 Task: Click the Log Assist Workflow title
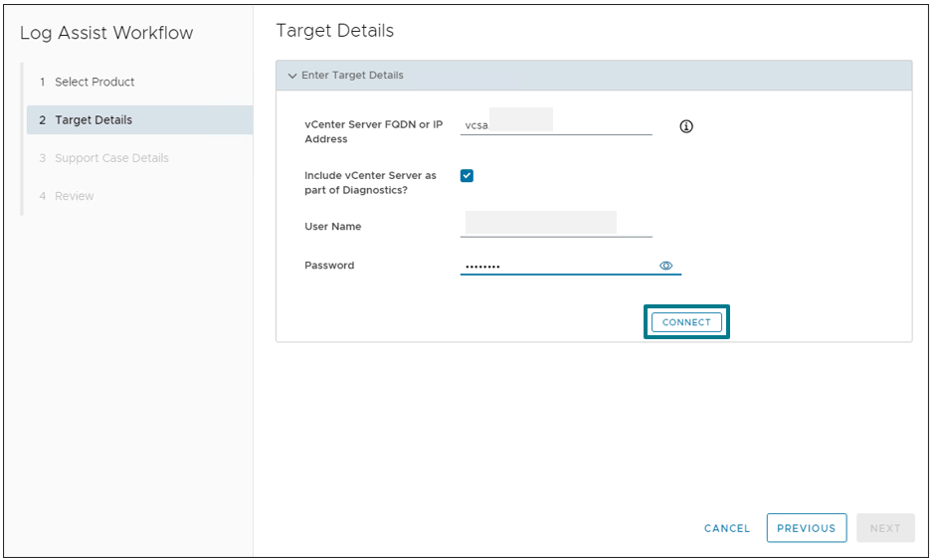tap(106, 33)
